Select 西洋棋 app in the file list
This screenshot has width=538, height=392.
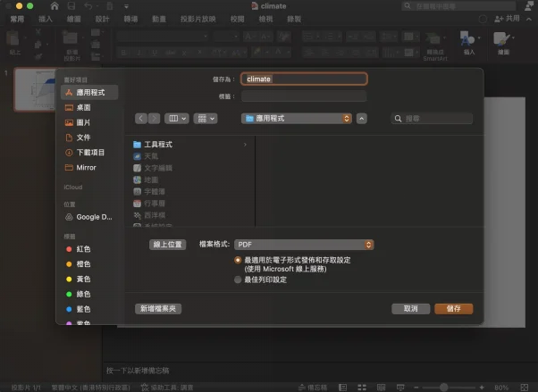[x=149, y=215]
